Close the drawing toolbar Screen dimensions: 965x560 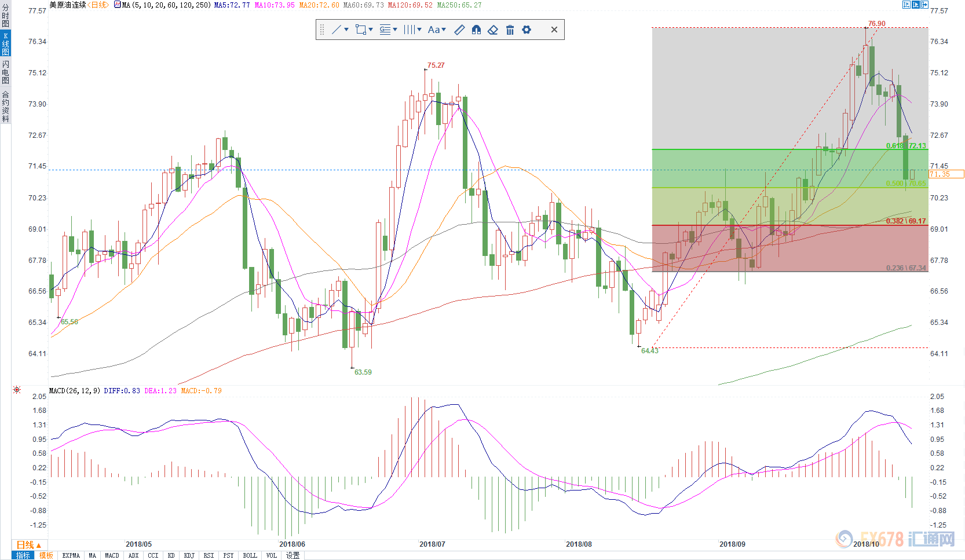tap(554, 30)
